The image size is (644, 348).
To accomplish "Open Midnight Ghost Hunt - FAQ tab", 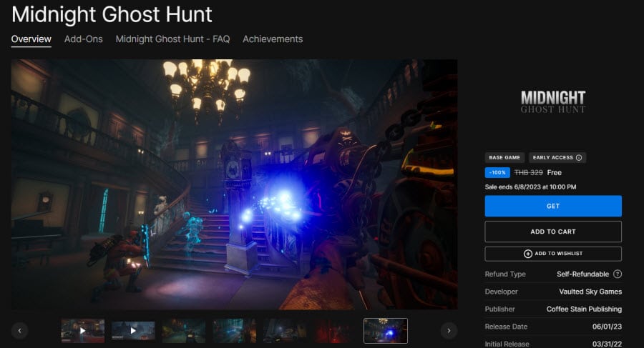I will [x=172, y=39].
